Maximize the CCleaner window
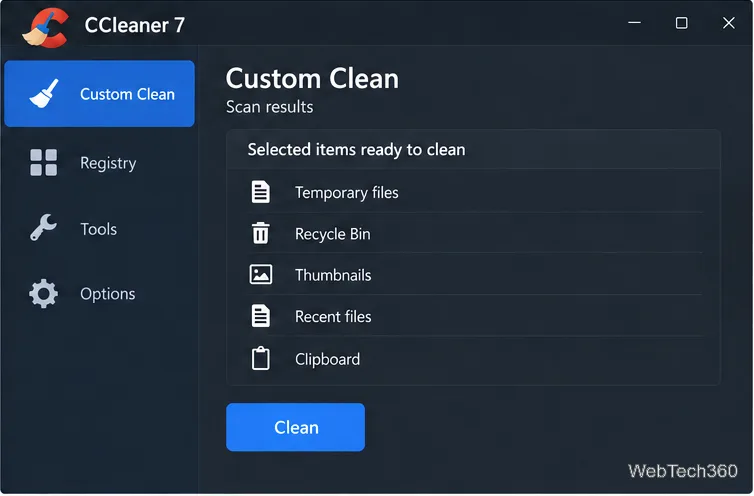 [681, 23]
